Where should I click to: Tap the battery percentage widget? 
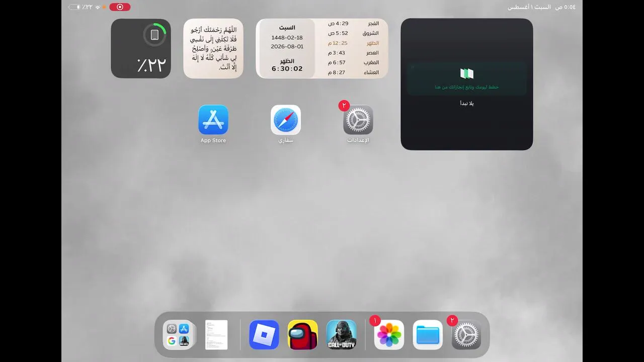(x=141, y=48)
